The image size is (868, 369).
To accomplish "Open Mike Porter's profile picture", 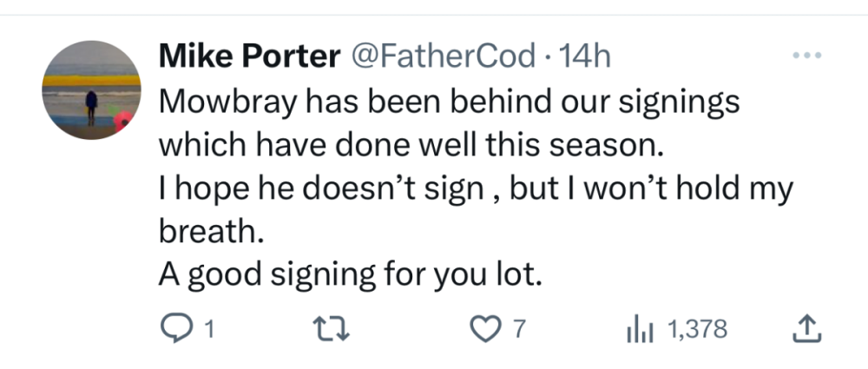I will pos(92,90).
